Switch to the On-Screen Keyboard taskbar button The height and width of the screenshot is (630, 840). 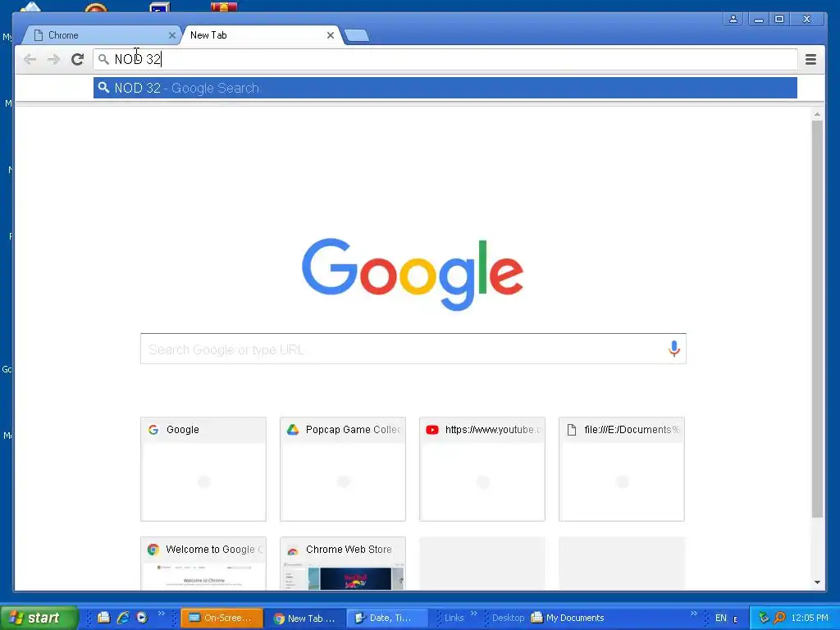coord(221,618)
